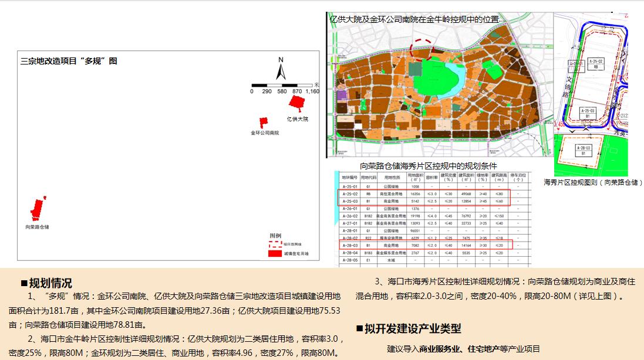Click the map title 亿供大院及金环公司南院在金牛岭控规中的位置
This screenshot has width=644, height=360.
point(414,19)
